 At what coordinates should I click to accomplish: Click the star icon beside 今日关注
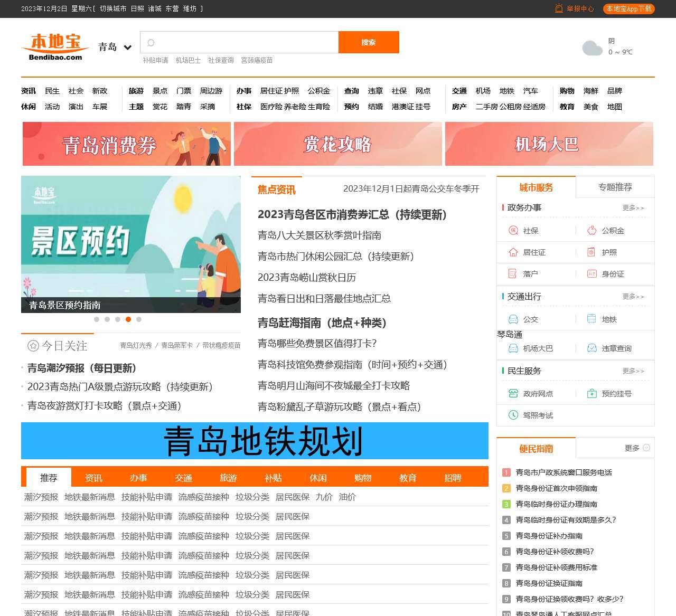tap(33, 346)
